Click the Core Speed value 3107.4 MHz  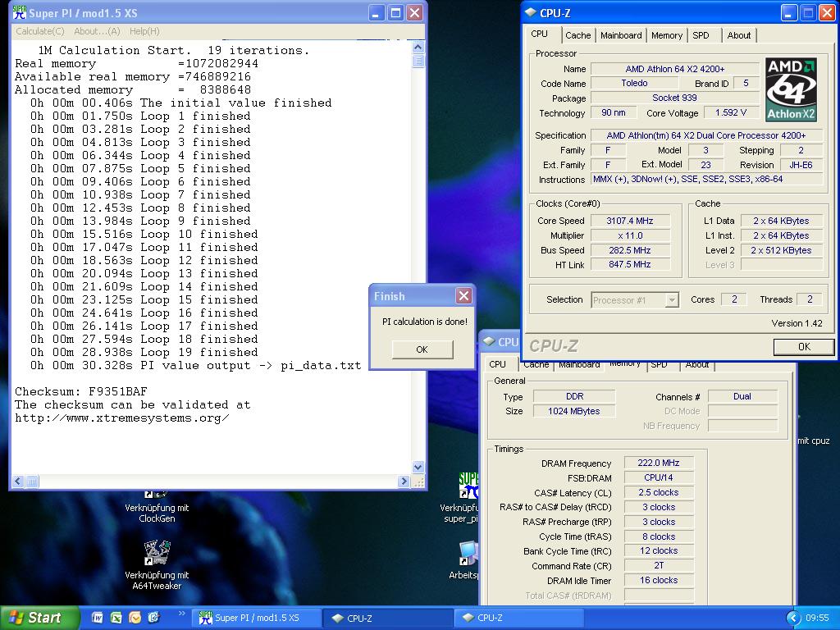(630, 221)
